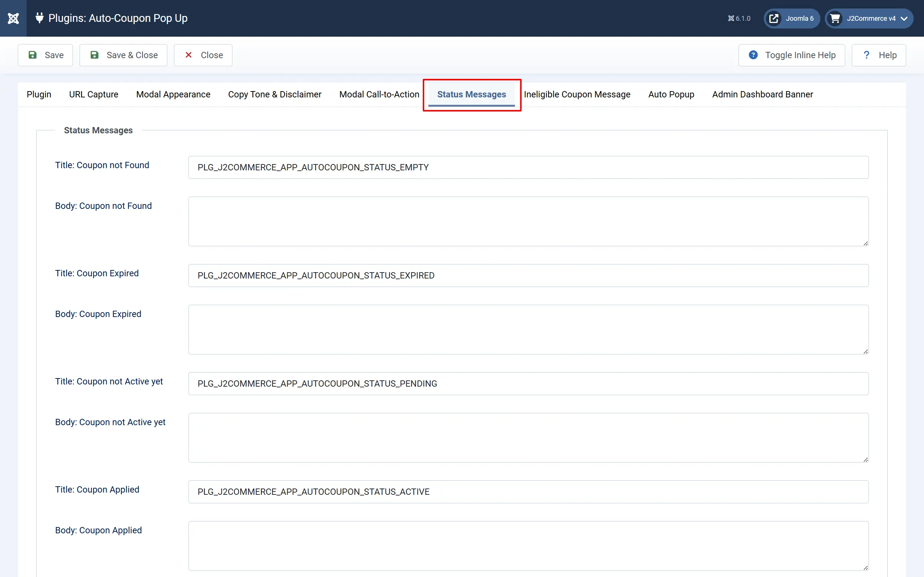Save the plugin settings
This screenshot has width=924, height=577.
46,55
